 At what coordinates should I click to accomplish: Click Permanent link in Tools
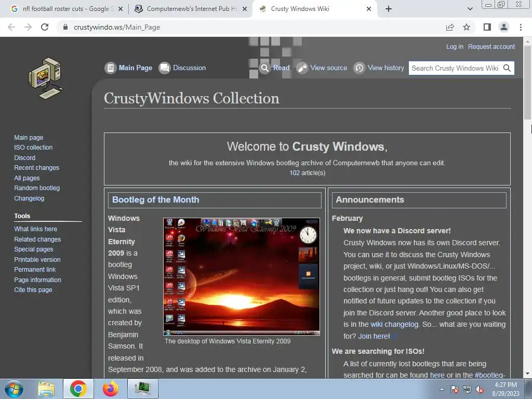point(35,270)
